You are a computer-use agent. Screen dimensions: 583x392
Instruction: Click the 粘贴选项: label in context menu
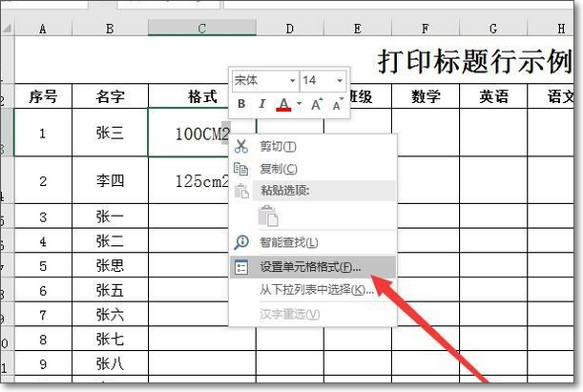285,191
